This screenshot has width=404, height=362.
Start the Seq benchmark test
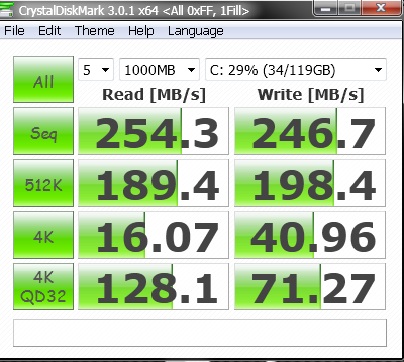[x=43, y=131]
